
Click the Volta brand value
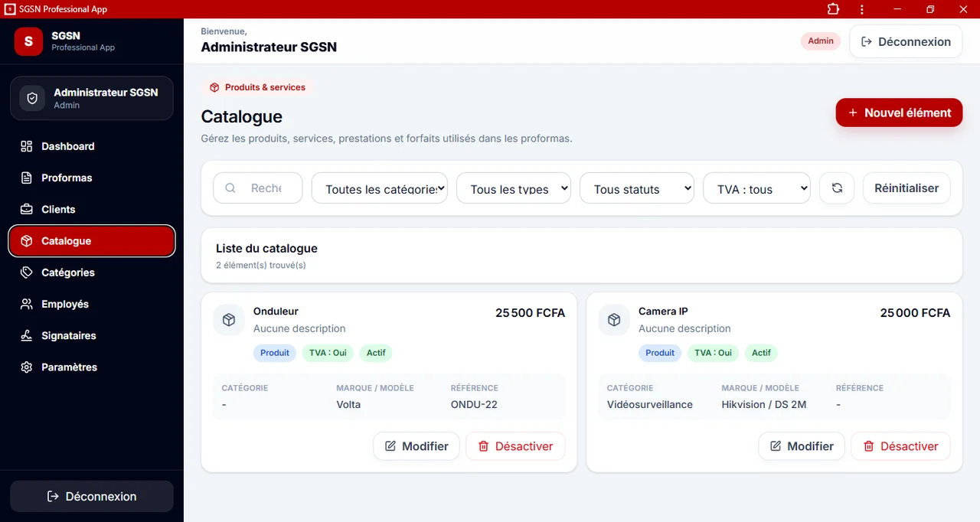click(x=348, y=404)
